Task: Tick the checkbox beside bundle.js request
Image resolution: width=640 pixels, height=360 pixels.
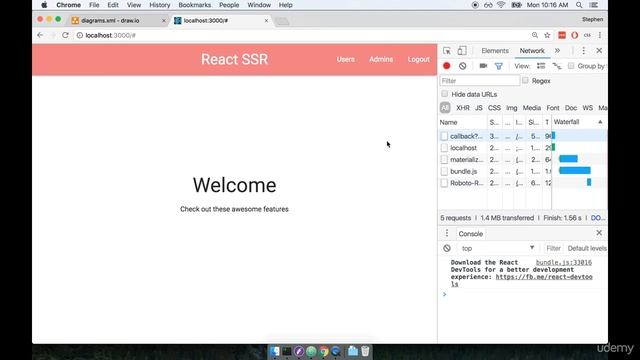Action: coord(444,171)
